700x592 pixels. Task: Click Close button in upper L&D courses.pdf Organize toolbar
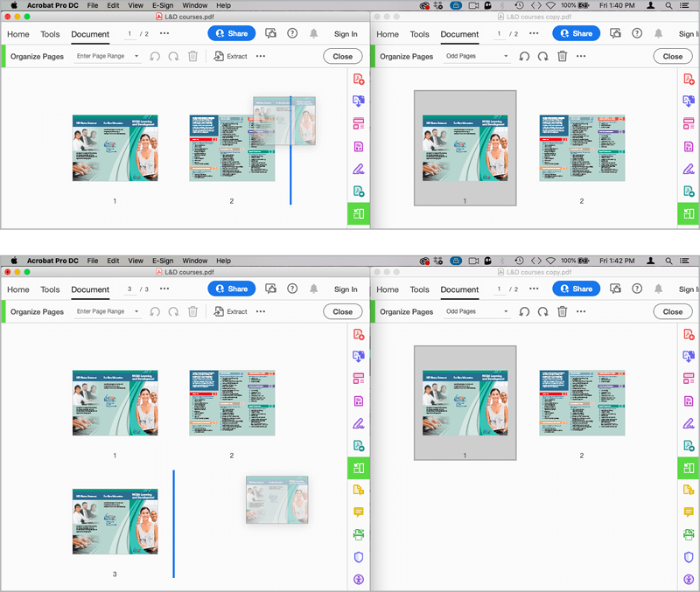click(x=342, y=56)
